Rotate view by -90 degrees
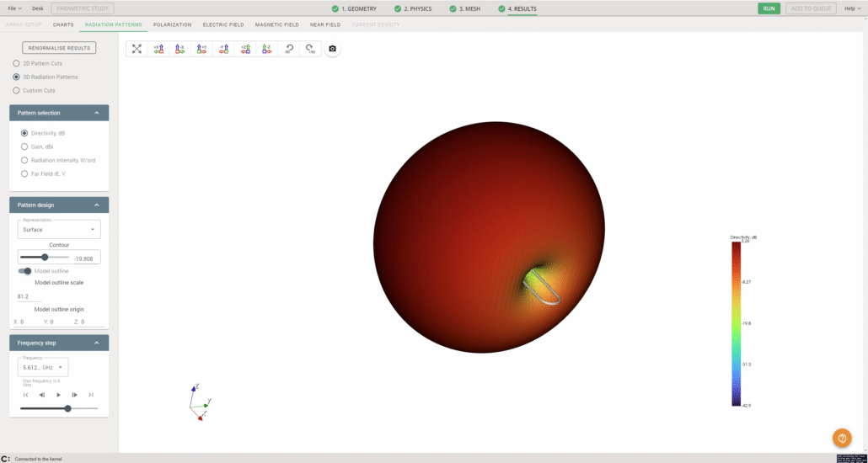 pyautogui.click(x=289, y=49)
